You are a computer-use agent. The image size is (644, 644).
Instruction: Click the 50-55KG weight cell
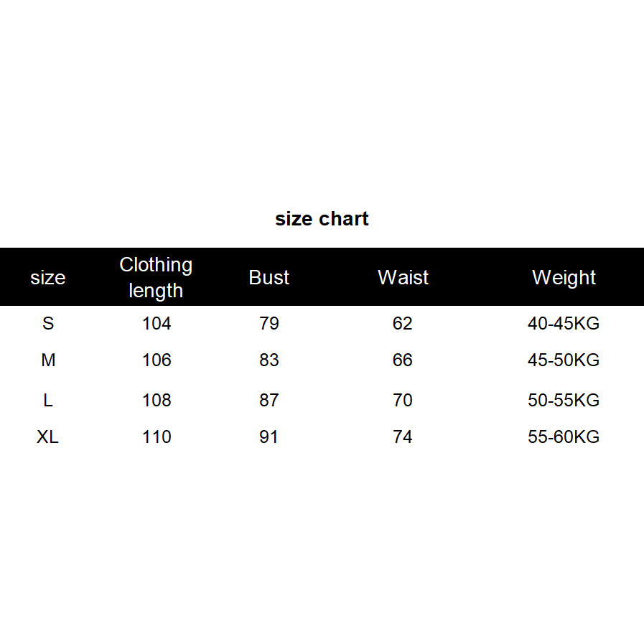(x=564, y=401)
